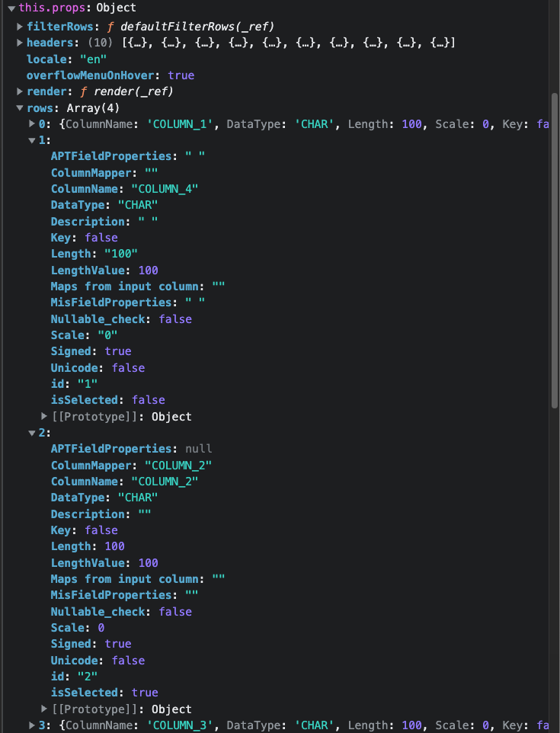560x733 pixels.
Task: Select LengthValue 100 in row 2
Action: [x=148, y=563]
